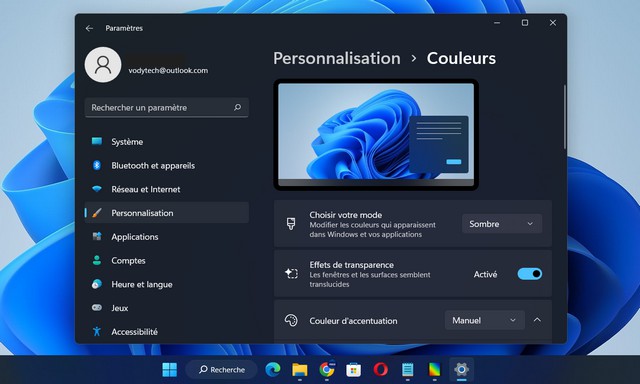This screenshot has height=384, width=640.
Task: Select the Bluetooth et appareils icon
Action: pyautogui.click(x=97, y=165)
